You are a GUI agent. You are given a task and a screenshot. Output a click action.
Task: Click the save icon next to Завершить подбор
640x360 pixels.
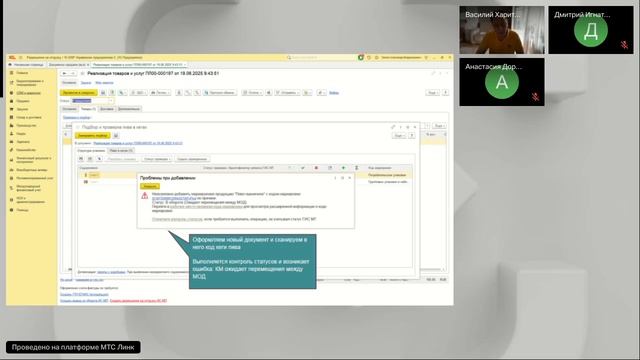[x=116, y=136]
